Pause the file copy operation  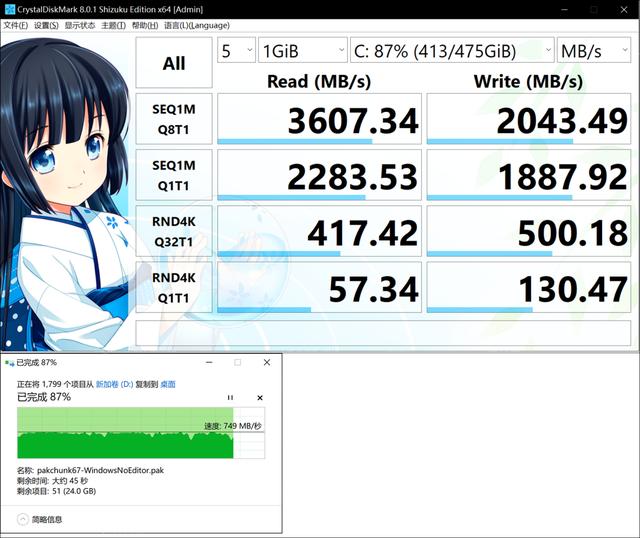click(x=230, y=398)
